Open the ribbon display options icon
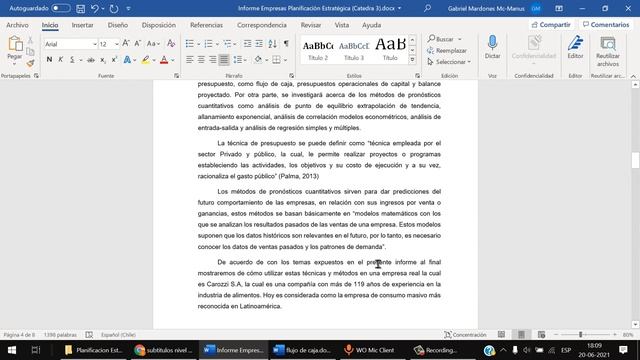Viewport: 640px width, 360px height. point(559,8)
